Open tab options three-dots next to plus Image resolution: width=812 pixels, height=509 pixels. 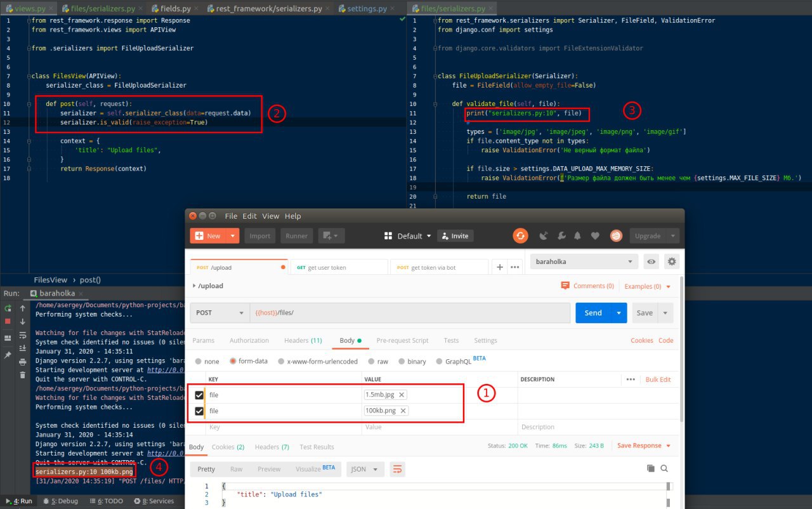coord(515,267)
